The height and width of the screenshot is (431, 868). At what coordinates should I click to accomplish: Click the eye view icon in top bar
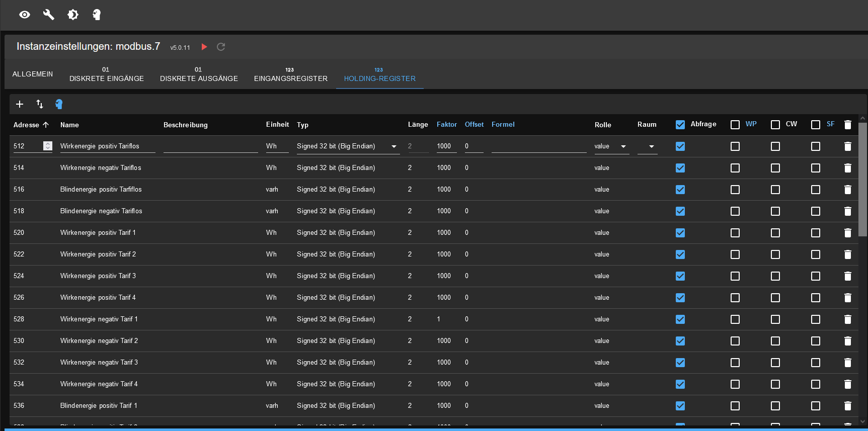click(25, 15)
